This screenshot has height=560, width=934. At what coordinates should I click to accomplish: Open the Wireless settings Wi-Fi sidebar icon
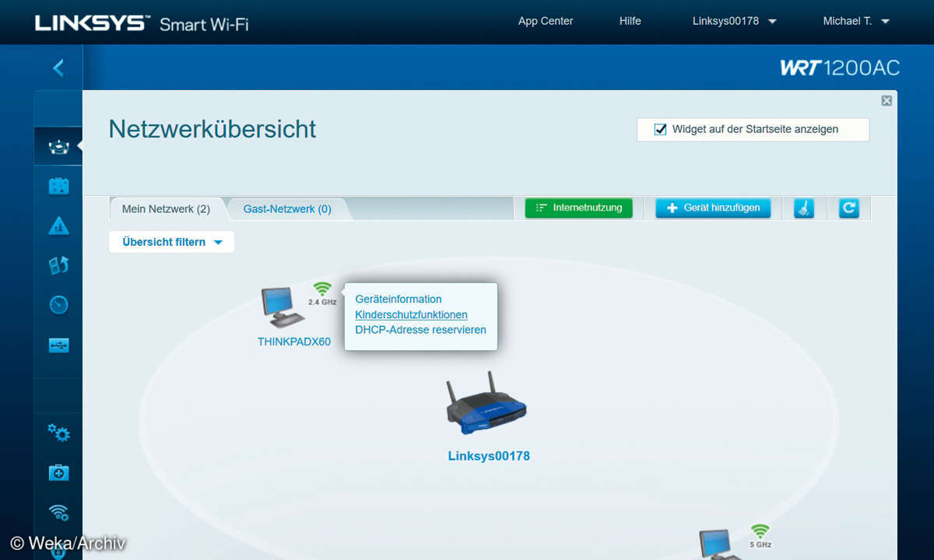click(58, 512)
